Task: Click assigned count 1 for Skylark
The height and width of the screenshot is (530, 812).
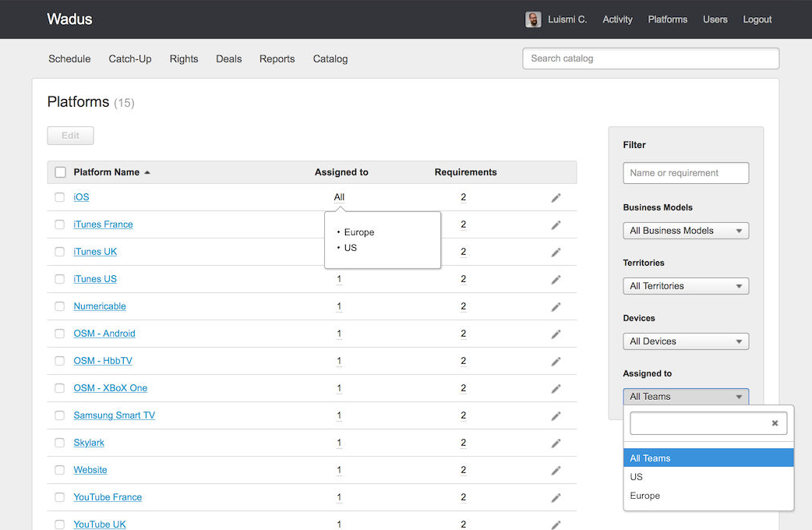Action: pos(339,443)
